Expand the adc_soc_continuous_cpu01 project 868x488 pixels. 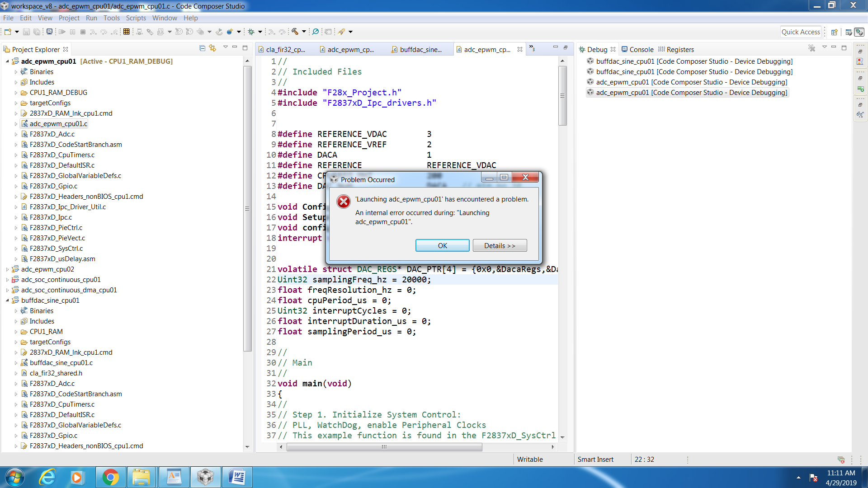click(x=7, y=280)
